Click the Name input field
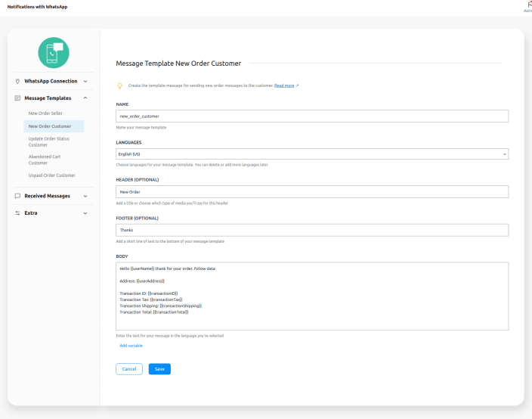Image resolution: width=532 pixels, height=419 pixels. tap(312, 116)
